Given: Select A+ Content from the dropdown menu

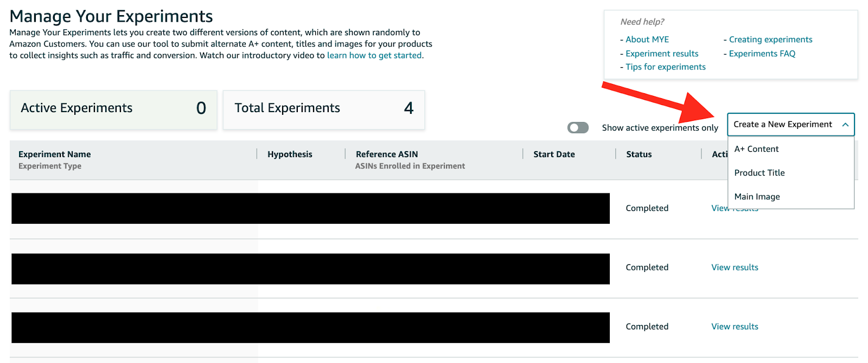Looking at the screenshot, I should 756,149.
